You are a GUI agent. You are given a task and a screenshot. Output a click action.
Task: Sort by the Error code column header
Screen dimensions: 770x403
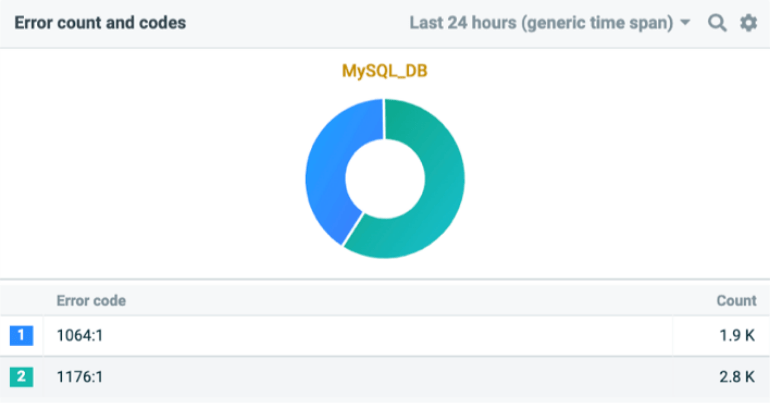pos(91,300)
